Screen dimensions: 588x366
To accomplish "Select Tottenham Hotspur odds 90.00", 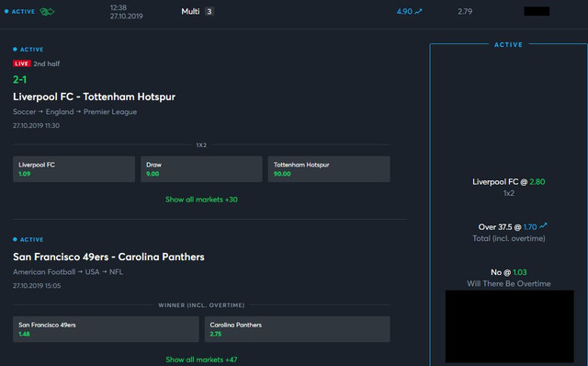I will click(329, 169).
